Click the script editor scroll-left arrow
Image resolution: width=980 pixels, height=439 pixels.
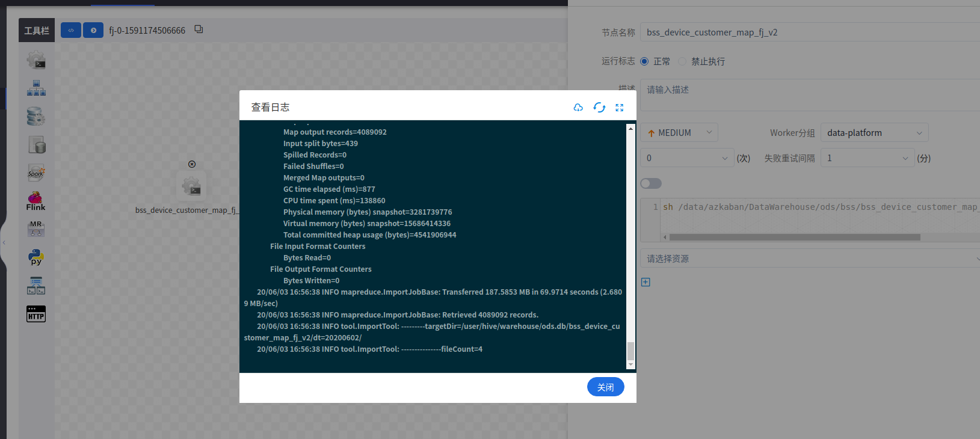(665, 237)
